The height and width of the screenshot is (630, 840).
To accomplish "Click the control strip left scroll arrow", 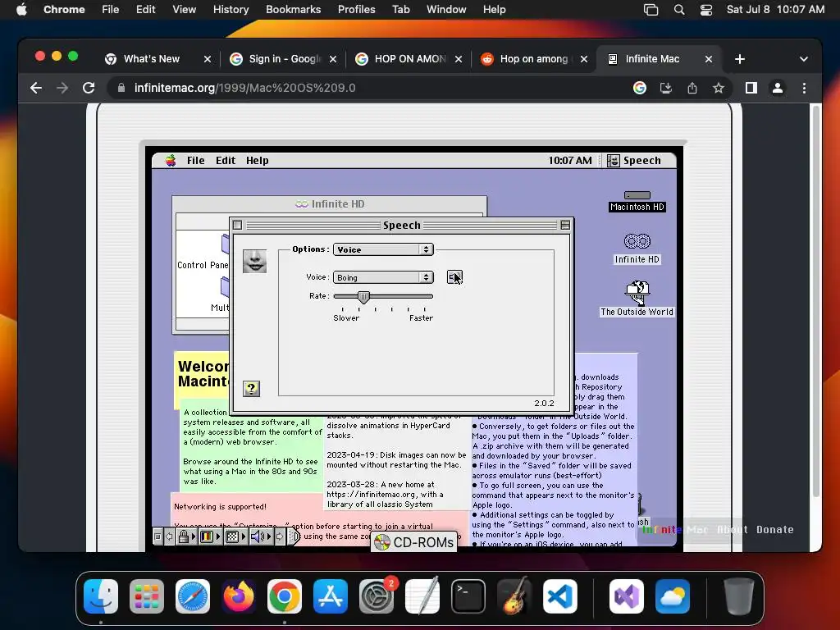I will [x=169, y=536].
